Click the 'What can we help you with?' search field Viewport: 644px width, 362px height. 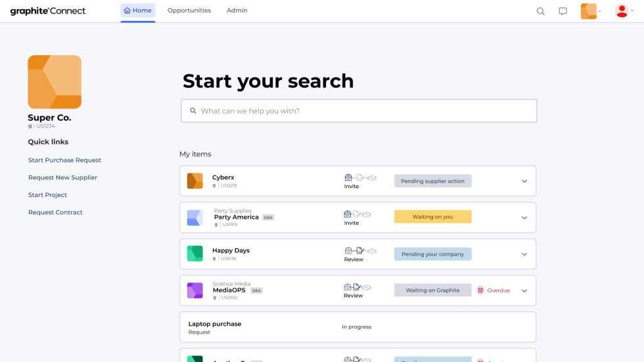pos(359,111)
